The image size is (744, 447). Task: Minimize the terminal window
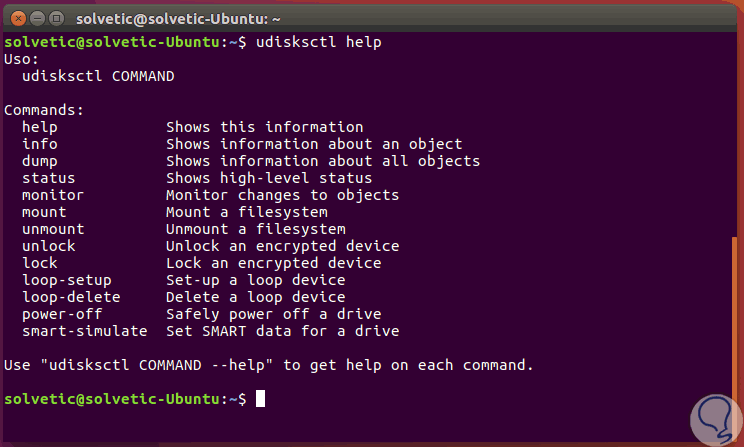[37, 17]
